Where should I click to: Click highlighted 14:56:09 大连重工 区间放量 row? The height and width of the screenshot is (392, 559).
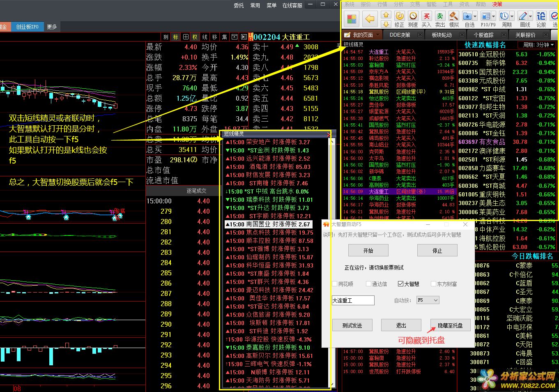coord(399,191)
